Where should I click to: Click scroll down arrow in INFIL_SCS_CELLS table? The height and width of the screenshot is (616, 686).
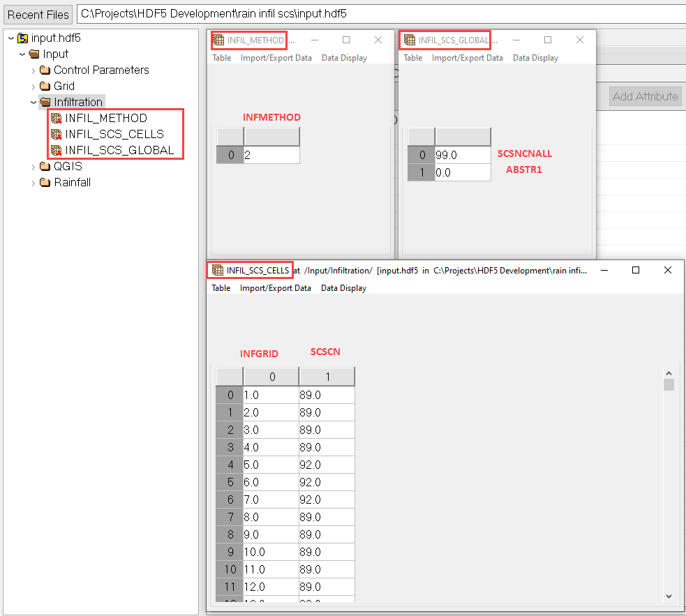pos(669,596)
